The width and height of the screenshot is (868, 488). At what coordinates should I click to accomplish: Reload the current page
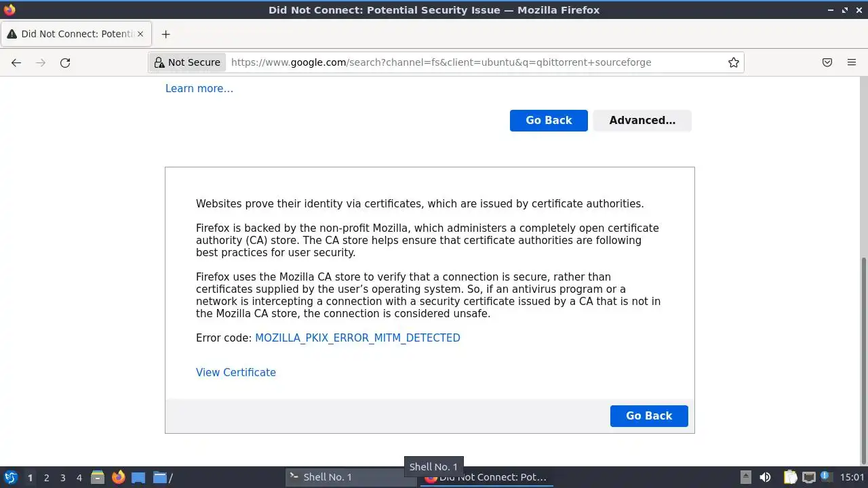(65, 62)
